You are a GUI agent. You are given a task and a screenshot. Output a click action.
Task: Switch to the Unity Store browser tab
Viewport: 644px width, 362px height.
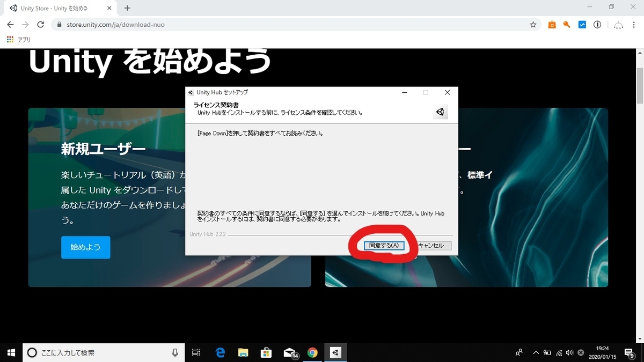click(x=59, y=9)
